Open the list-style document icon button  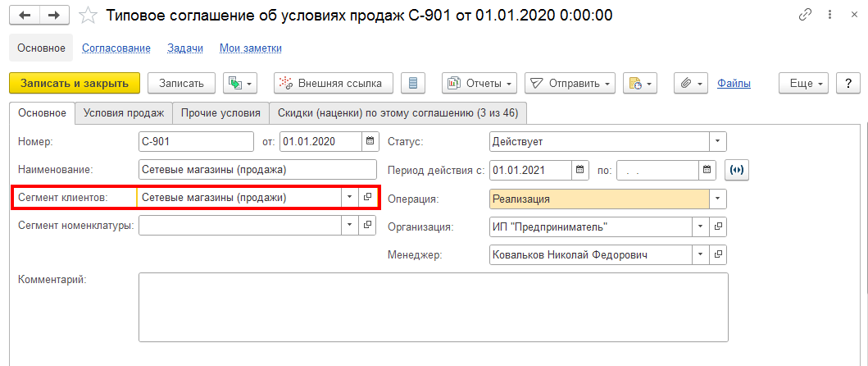pos(413,83)
